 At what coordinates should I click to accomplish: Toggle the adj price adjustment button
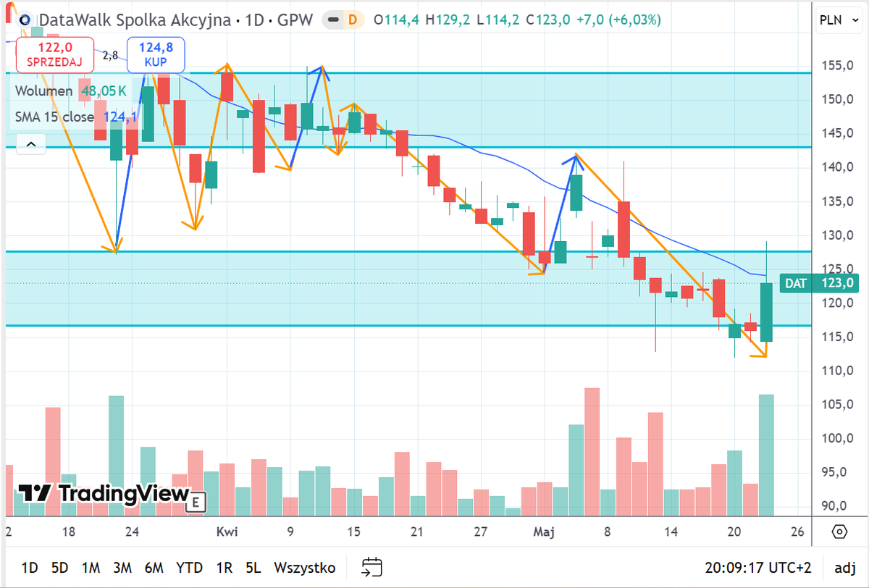click(x=844, y=567)
